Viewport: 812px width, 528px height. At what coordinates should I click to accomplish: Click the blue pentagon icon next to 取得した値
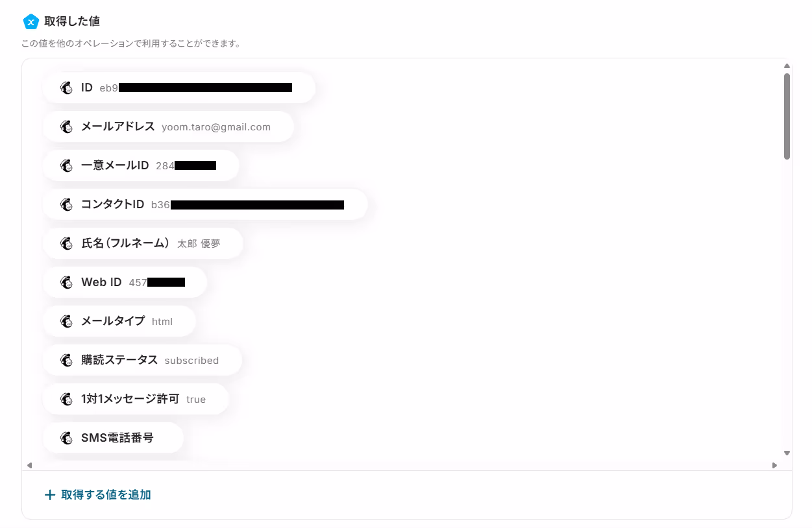(x=31, y=21)
